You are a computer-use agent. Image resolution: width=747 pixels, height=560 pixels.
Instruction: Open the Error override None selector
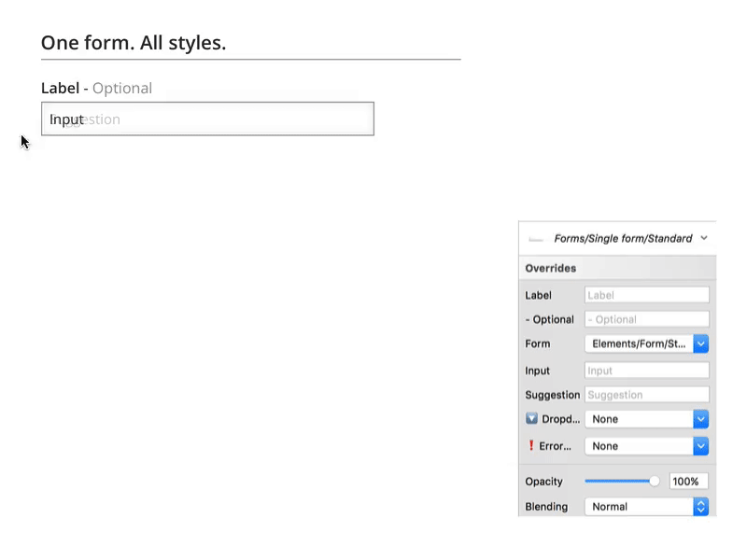(646, 446)
